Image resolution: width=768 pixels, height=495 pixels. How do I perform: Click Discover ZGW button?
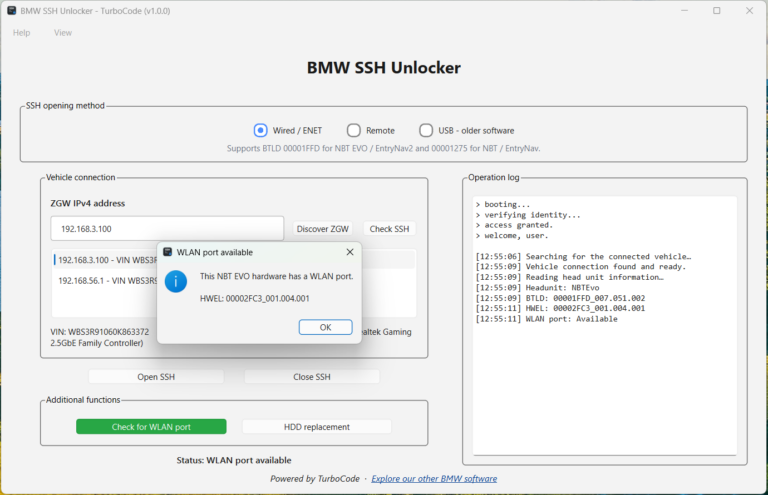[322, 229]
